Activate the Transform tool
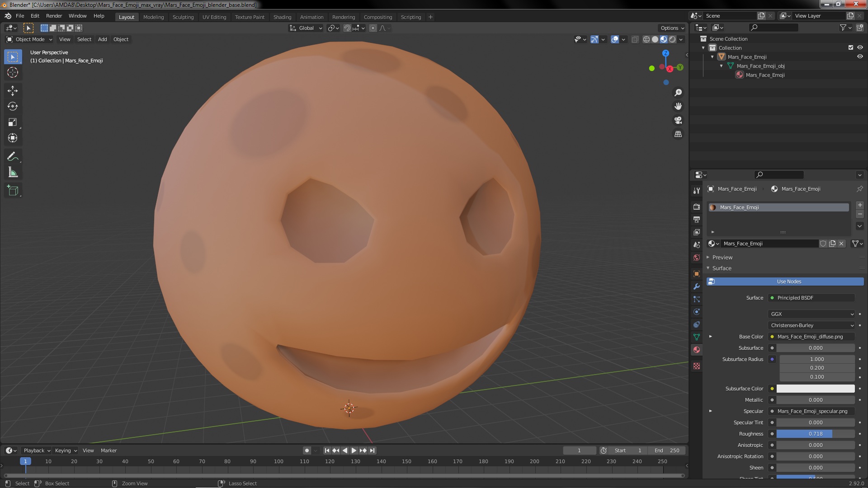The width and height of the screenshot is (868, 488). tap(13, 138)
